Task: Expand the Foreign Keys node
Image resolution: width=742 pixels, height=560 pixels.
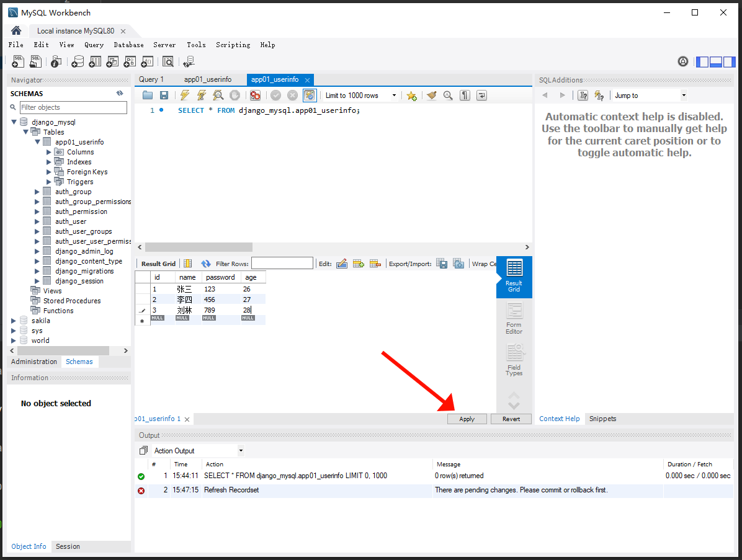Action: (x=49, y=172)
